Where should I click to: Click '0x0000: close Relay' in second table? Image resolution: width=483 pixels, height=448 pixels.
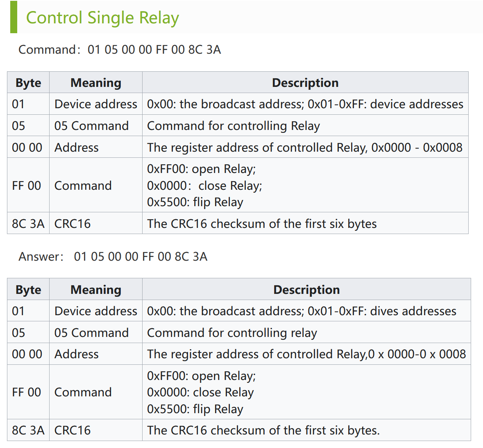click(x=200, y=392)
